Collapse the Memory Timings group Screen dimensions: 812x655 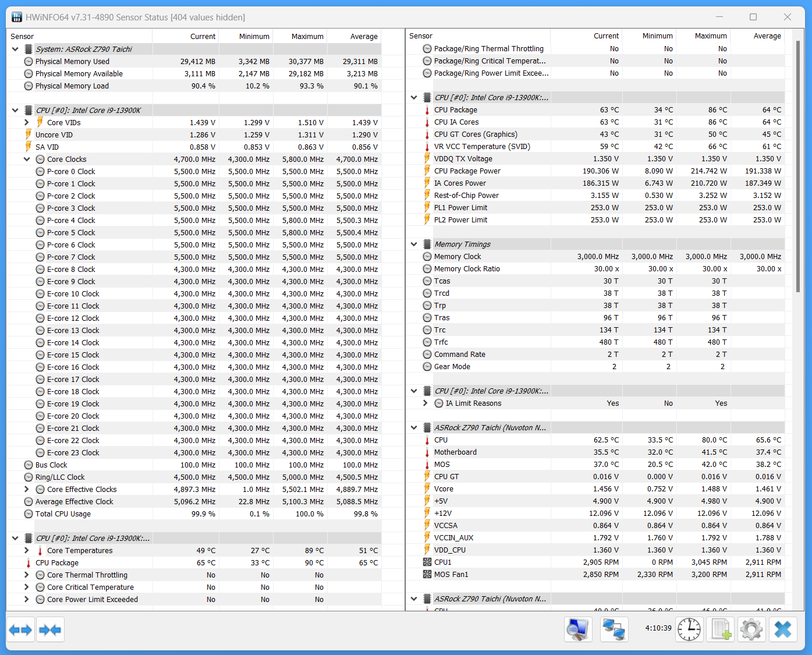pyautogui.click(x=414, y=245)
